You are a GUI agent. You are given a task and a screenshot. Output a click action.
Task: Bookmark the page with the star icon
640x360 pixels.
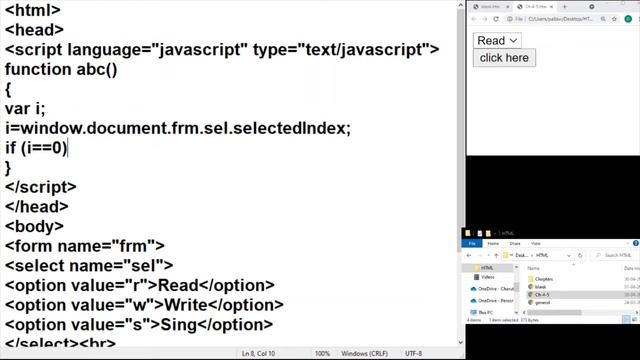click(614, 19)
